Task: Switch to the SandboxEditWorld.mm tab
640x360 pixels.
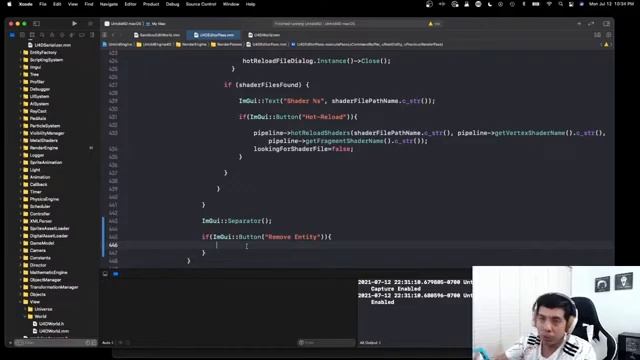Action: 157,35
